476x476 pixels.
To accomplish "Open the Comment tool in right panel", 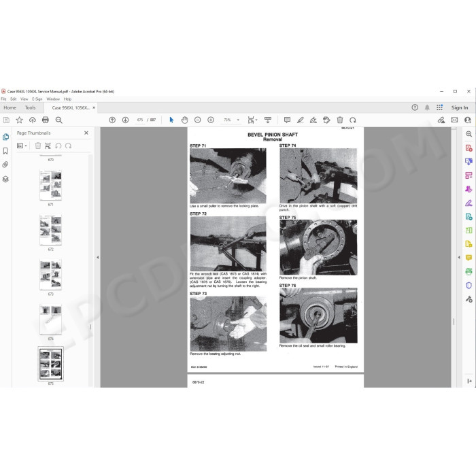I will point(469,258).
